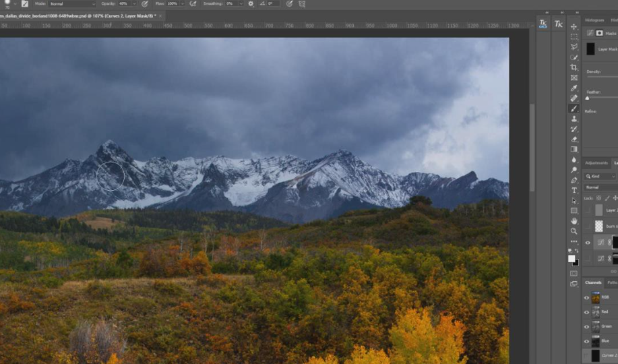Open the Flow value dropdown

click(182, 4)
